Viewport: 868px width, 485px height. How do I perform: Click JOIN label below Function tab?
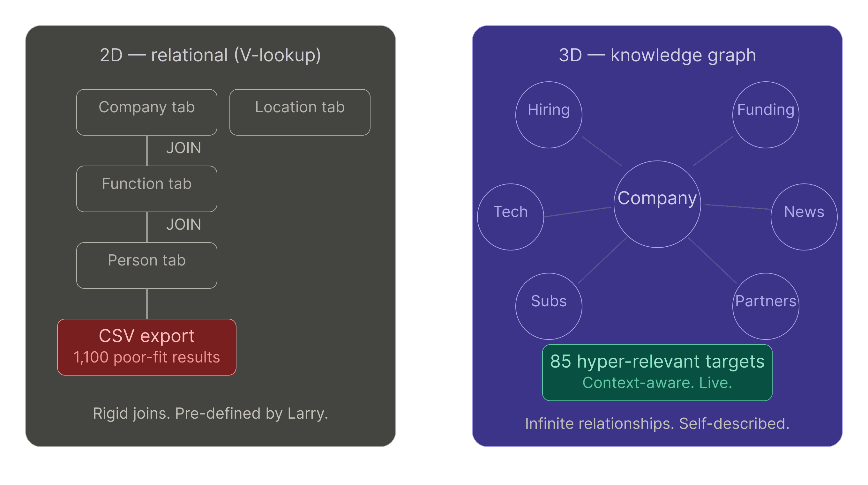[x=183, y=225]
